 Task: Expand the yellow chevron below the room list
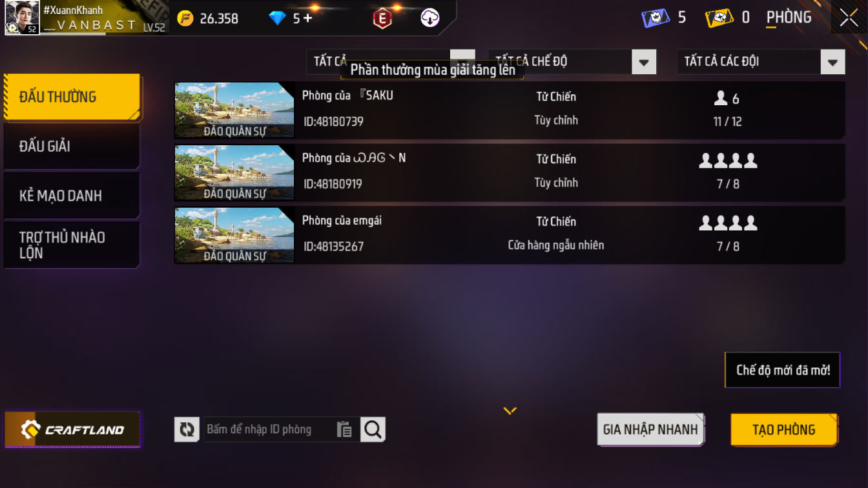tap(510, 411)
